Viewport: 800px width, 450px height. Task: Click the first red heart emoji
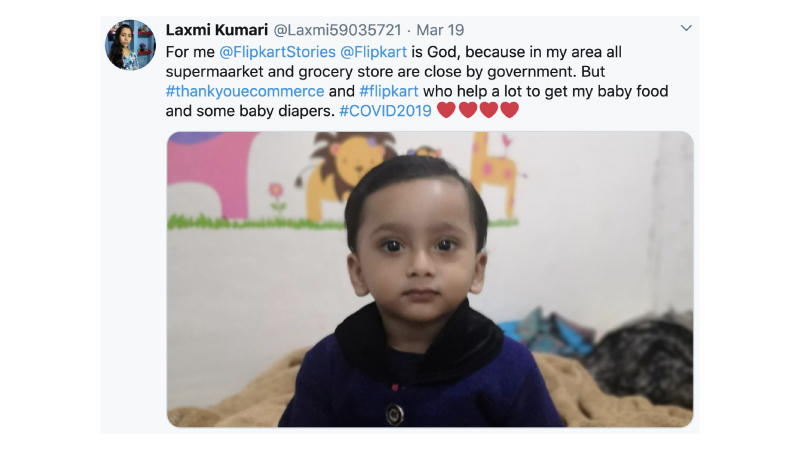(x=446, y=110)
